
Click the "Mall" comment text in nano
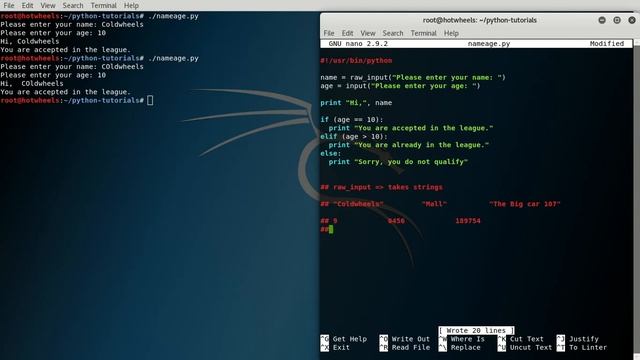click(x=434, y=204)
